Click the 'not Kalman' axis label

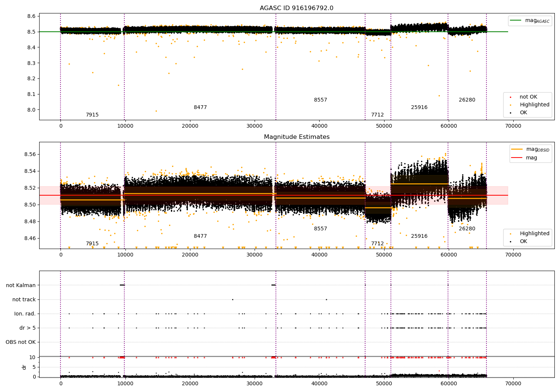pyautogui.click(x=21, y=286)
